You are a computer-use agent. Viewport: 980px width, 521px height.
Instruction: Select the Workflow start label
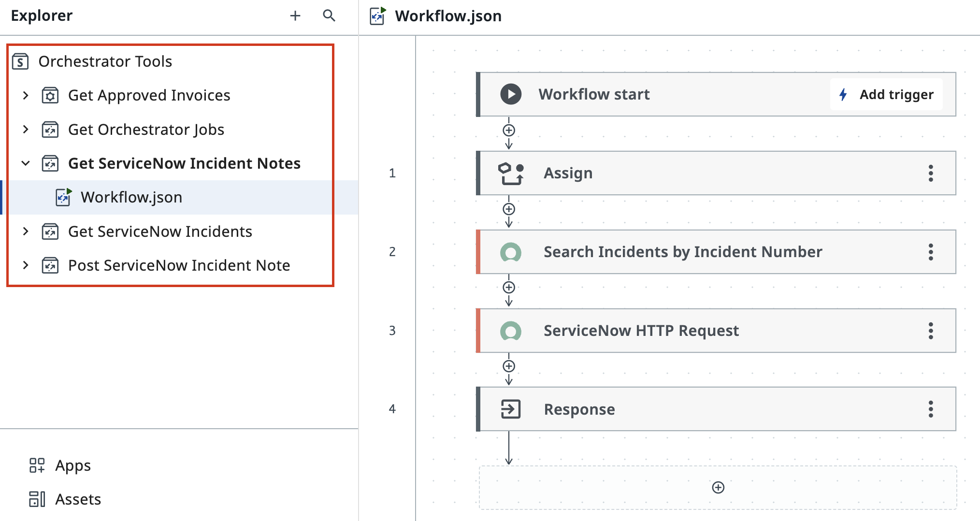[x=594, y=94]
